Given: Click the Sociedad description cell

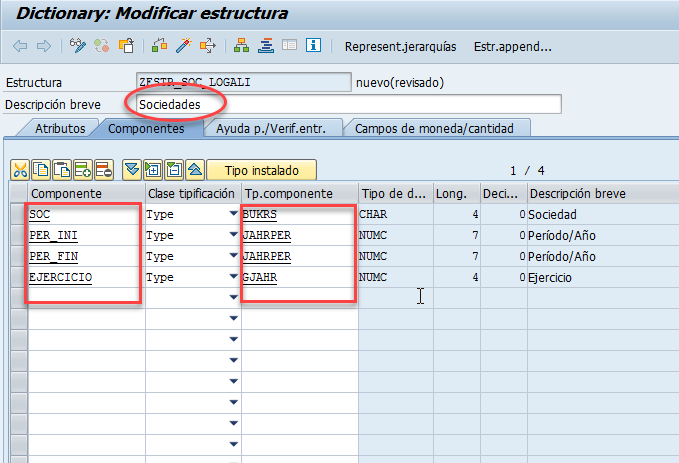Looking at the screenshot, I should click(x=603, y=214).
